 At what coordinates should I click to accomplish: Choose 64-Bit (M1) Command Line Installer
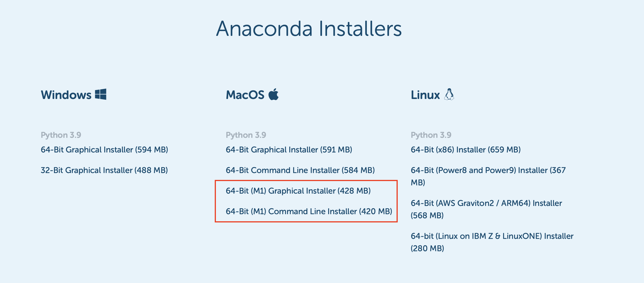(309, 211)
